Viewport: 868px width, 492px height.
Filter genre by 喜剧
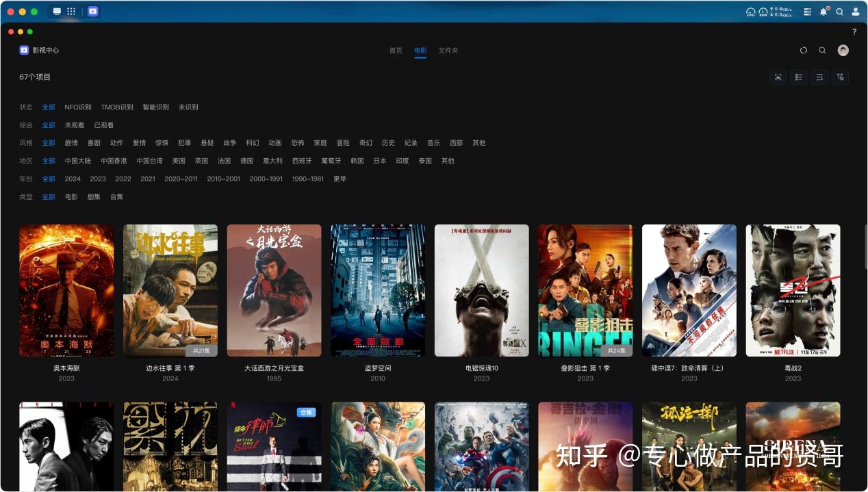pyautogui.click(x=94, y=143)
